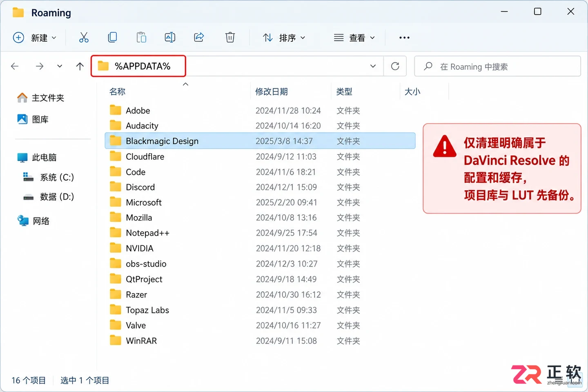Click the date 2024/11/28 10:24

[288, 110]
